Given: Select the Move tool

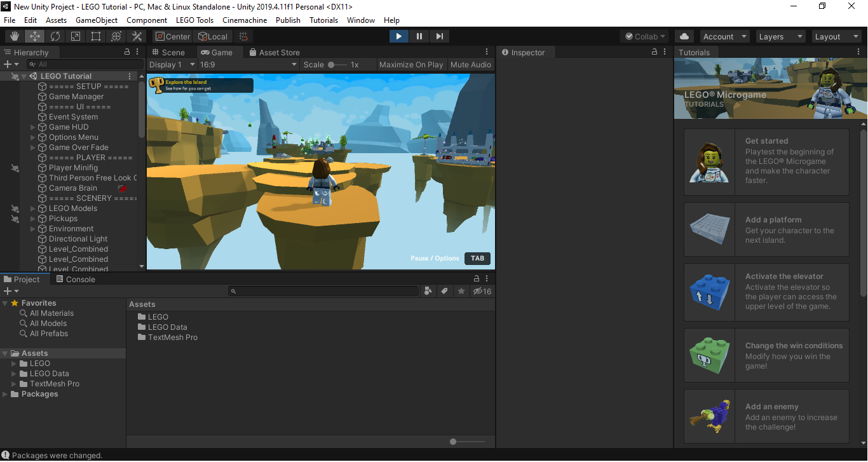Looking at the screenshot, I should pyautogui.click(x=34, y=36).
